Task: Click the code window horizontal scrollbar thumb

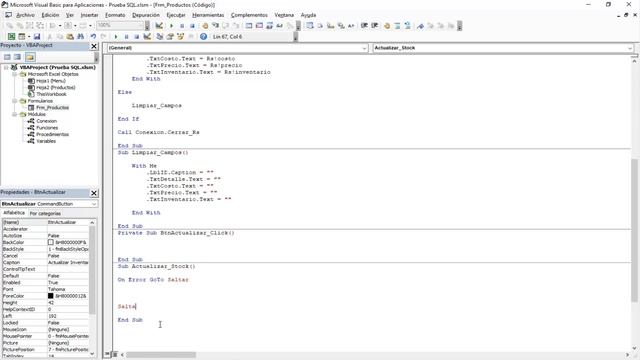Action: [x=161, y=355]
